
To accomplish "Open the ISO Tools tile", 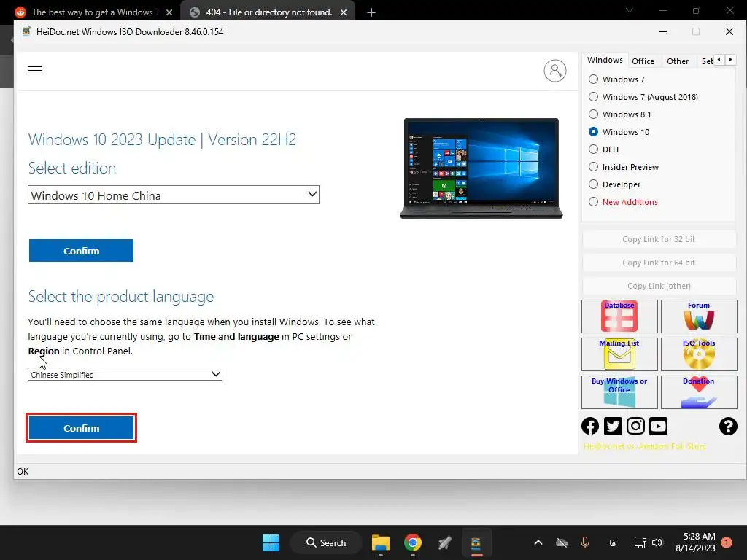I will 699,354.
